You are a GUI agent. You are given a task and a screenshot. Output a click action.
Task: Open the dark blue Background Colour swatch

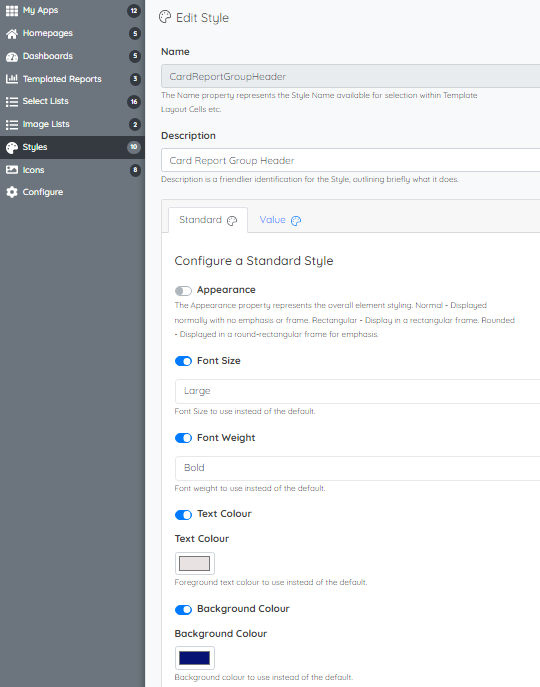[195, 658]
